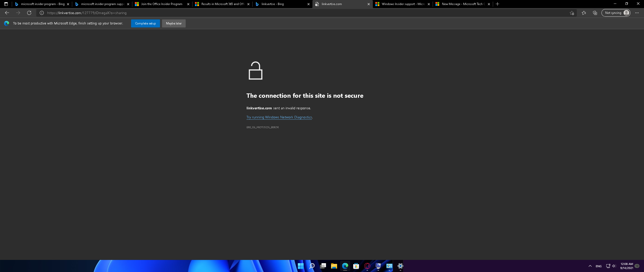The image size is (644, 272).
Task: Click Complete setup button
Action: tap(145, 23)
